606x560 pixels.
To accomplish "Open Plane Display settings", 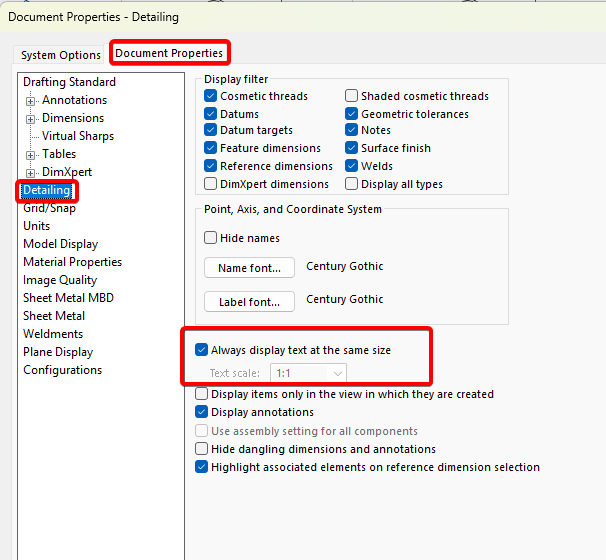I will (x=58, y=352).
